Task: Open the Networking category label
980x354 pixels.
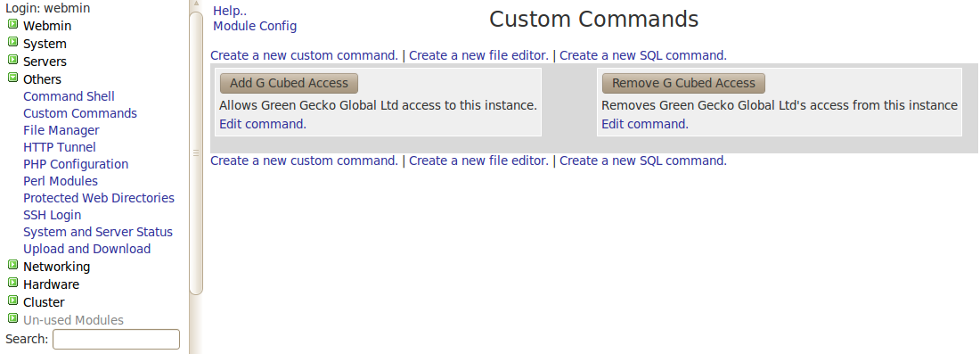Action: (x=56, y=268)
